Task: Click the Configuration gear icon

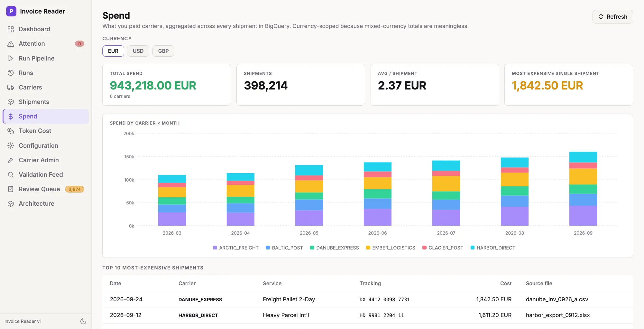Action: pyautogui.click(x=11, y=146)
